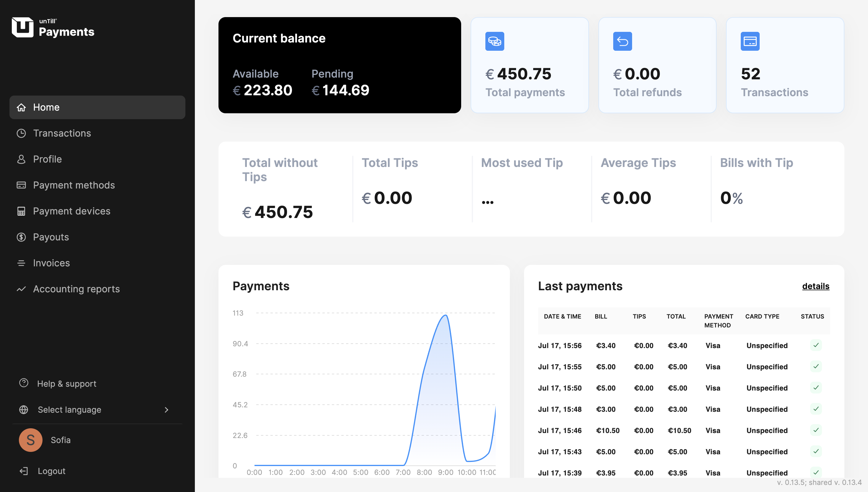Click the Home house icon

tap(21, 107)
